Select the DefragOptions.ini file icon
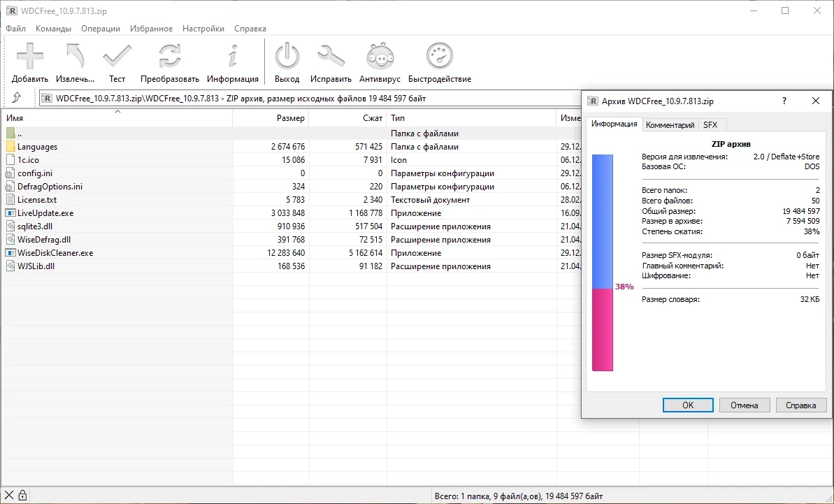 tap(10, 187)
